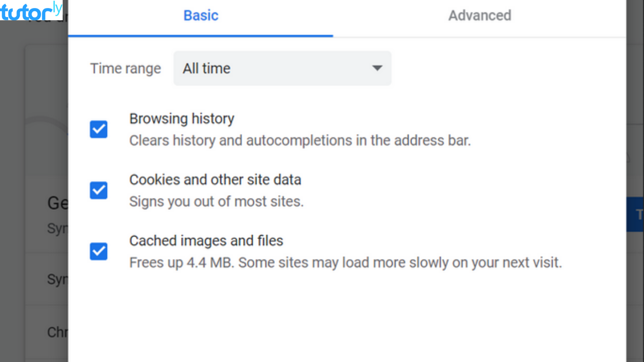This screenshot has height=362, width=644.
Task: Click the 'Signs you out of most sites' text
Action: click(x=216, y=201)
